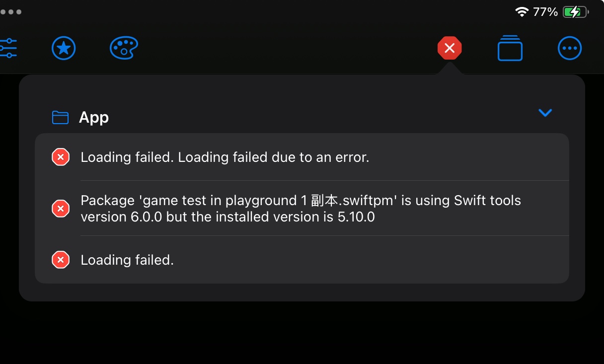Screen dimensions: 604x364
Task: Tap the Wi-Fi status icon
Action: pyautogui.click(x=522, y=12)
